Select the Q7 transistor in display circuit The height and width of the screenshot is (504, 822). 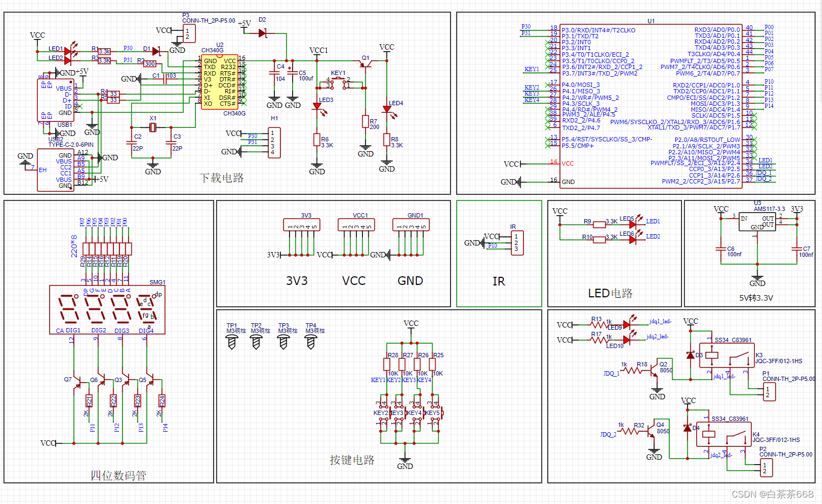pyautogui.click(x=76, y=382)
